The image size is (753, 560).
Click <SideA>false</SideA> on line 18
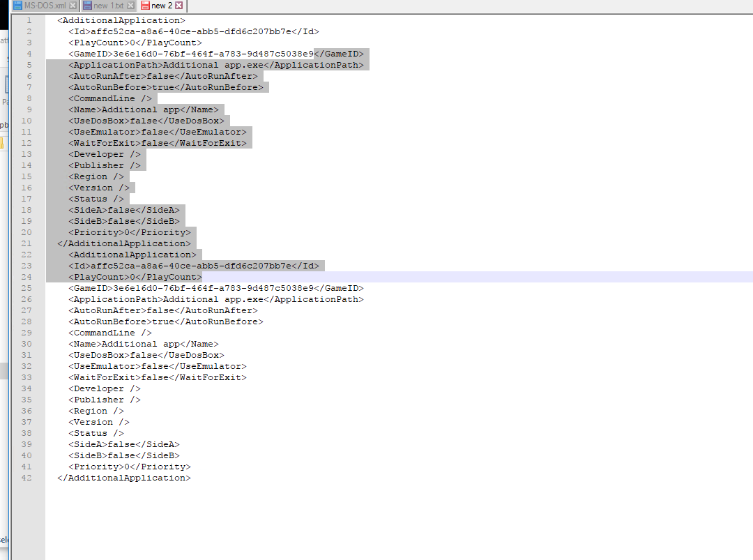(124, 210)
